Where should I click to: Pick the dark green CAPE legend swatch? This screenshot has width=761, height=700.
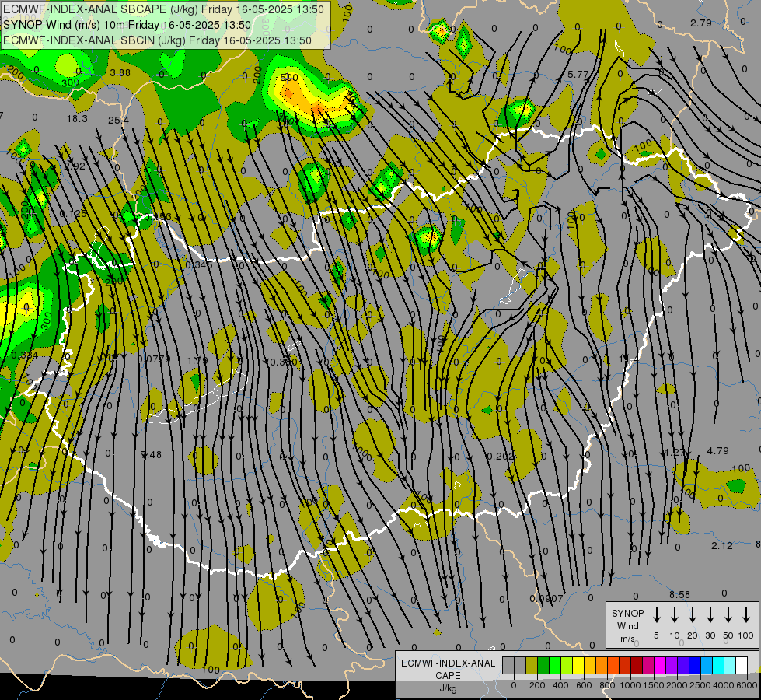(x=543, y=665)
